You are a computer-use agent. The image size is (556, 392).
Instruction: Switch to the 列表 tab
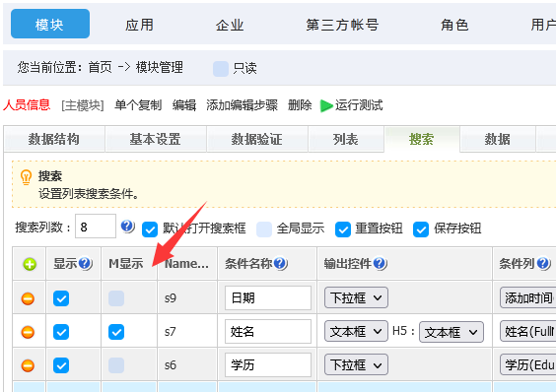pyautogui.click(x=346, y=139)
